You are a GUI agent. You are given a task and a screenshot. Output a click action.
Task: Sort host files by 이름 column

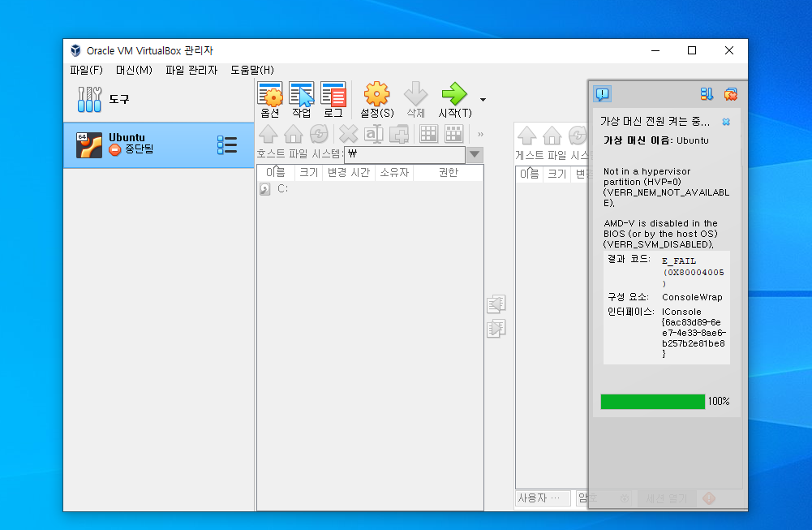[276, 173]
